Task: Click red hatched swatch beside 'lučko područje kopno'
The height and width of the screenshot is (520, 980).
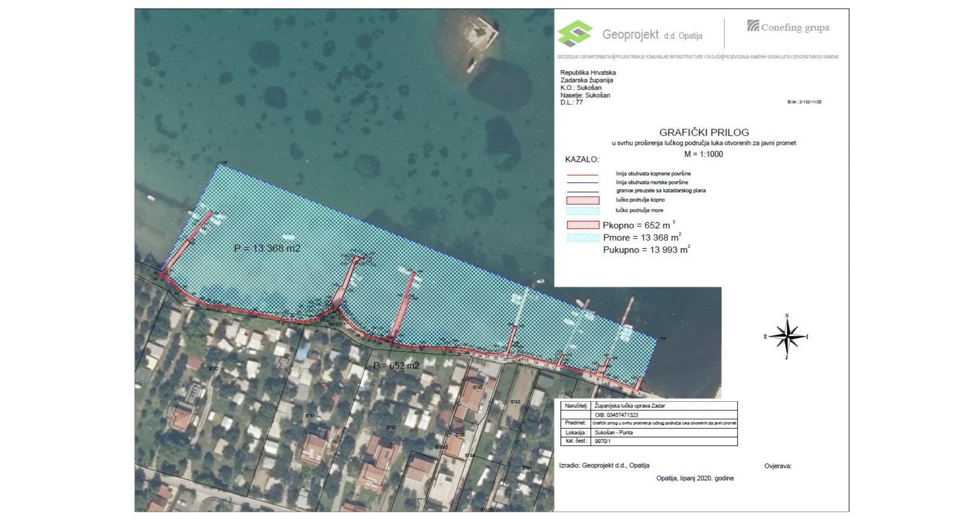Action: pos(583,200)
